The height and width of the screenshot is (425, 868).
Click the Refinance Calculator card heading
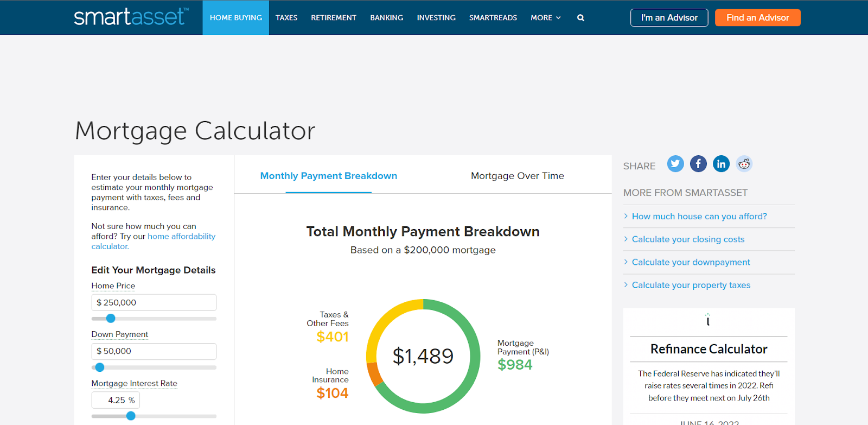pos(709,349)
